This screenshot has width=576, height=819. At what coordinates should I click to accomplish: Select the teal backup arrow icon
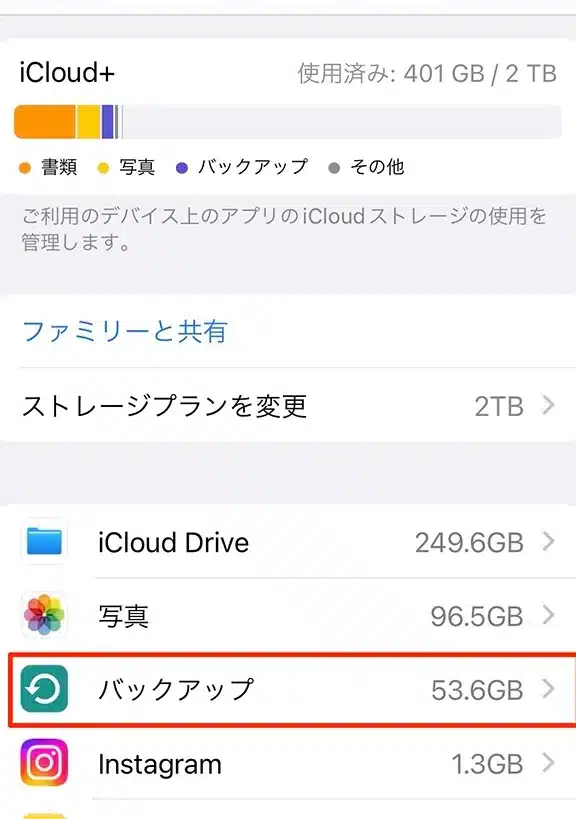tap(42, 690)
